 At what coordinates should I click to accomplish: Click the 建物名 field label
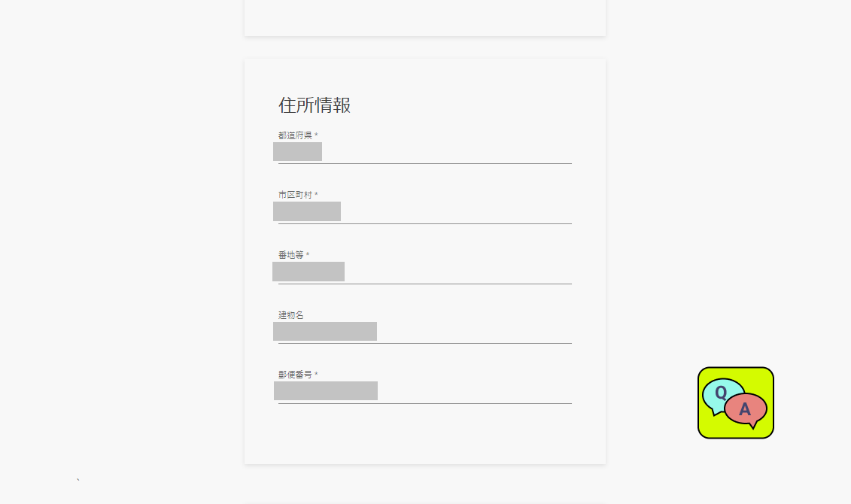pos(291,315)
